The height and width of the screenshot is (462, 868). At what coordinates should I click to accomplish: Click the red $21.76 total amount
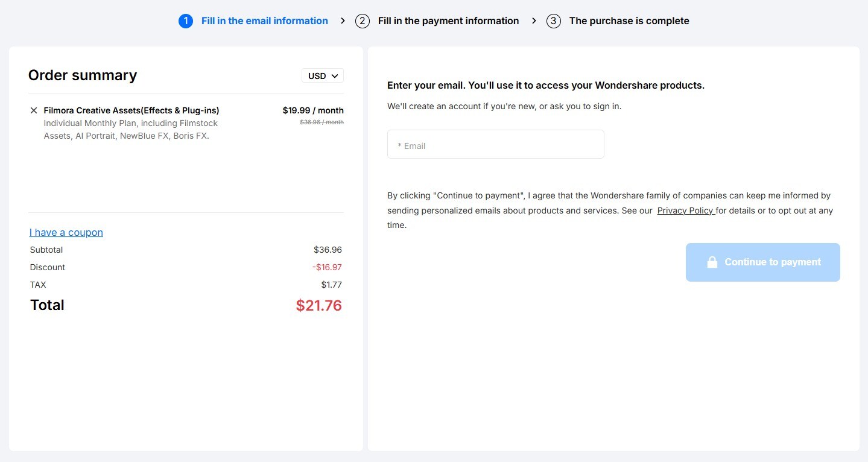pos(318,305)
